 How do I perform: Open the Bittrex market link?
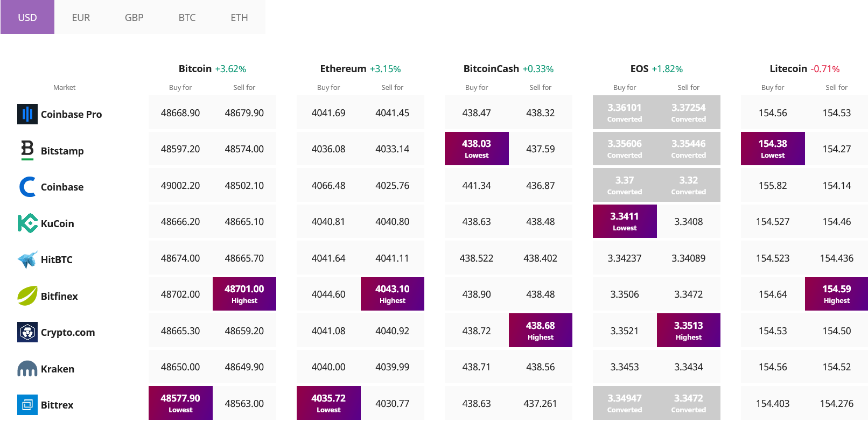pyautogui.click(x=57, y=405)
